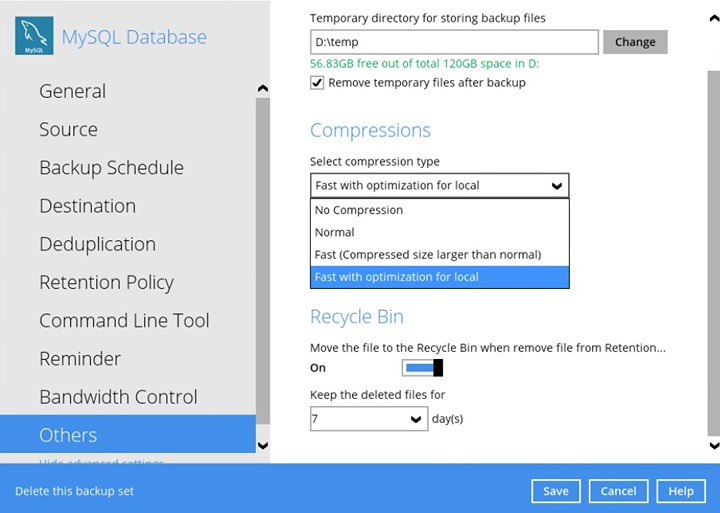Open the General settings tab
Viewport: 720px width, 513px height.
[72, 91]
